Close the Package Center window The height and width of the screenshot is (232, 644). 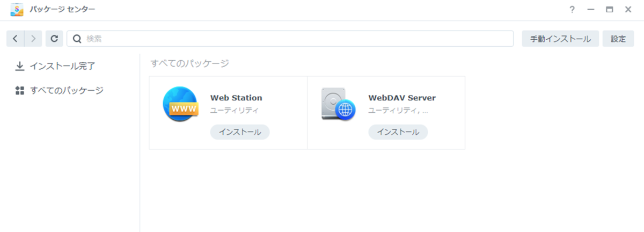point(628,10)
